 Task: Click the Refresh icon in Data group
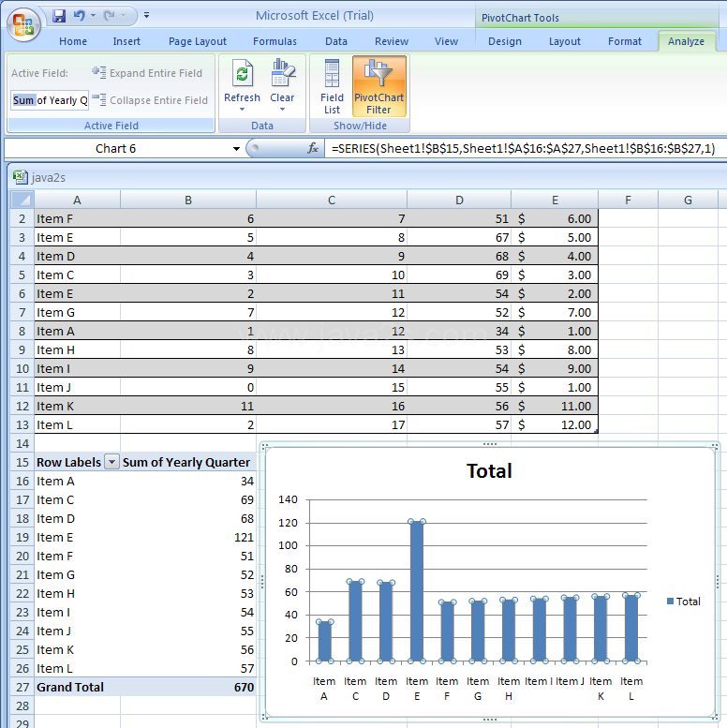[242, 73]
